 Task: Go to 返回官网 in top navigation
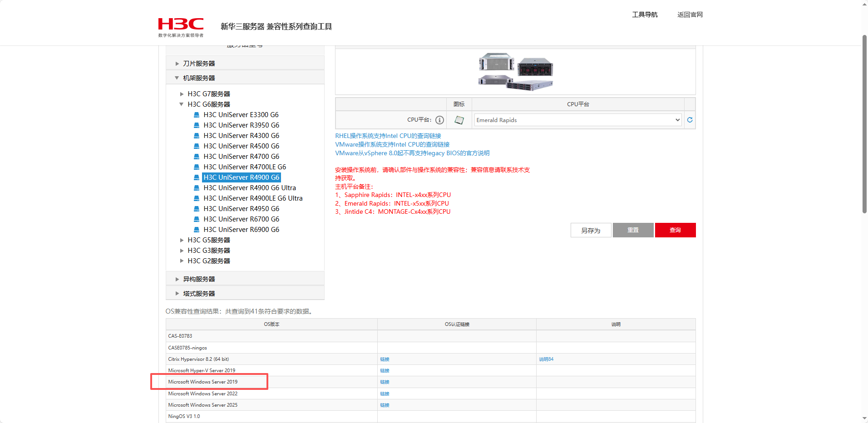tap(690, 15)
